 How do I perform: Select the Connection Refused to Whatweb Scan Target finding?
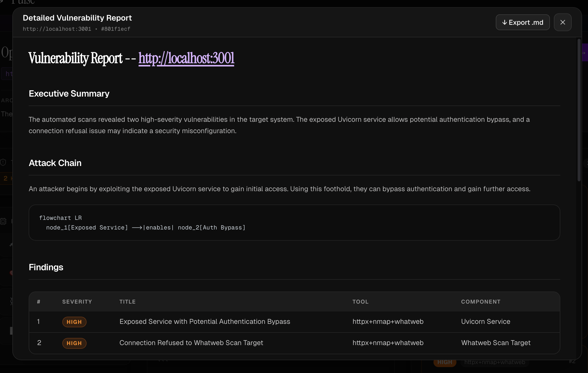pos(191,343)
